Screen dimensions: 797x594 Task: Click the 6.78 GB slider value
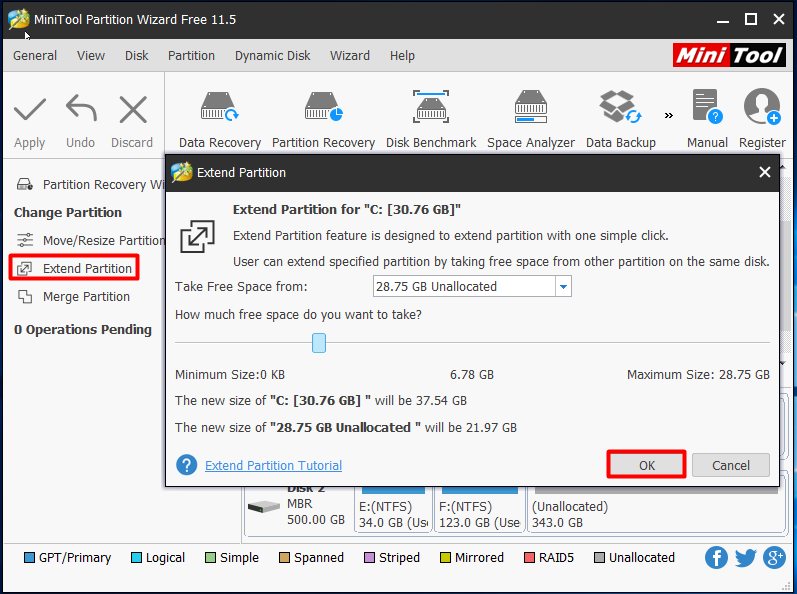(472, 375)
